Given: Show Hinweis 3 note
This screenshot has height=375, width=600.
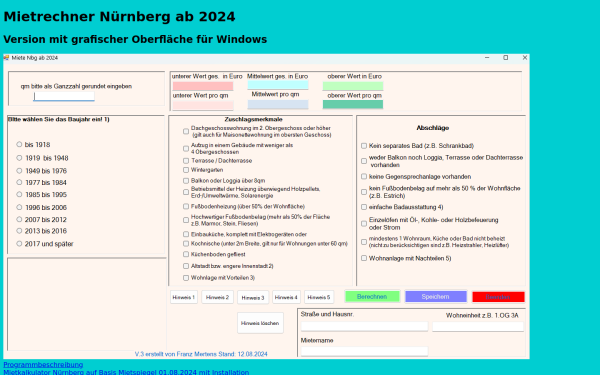Looking at the screenshot, I should point(253,297).
